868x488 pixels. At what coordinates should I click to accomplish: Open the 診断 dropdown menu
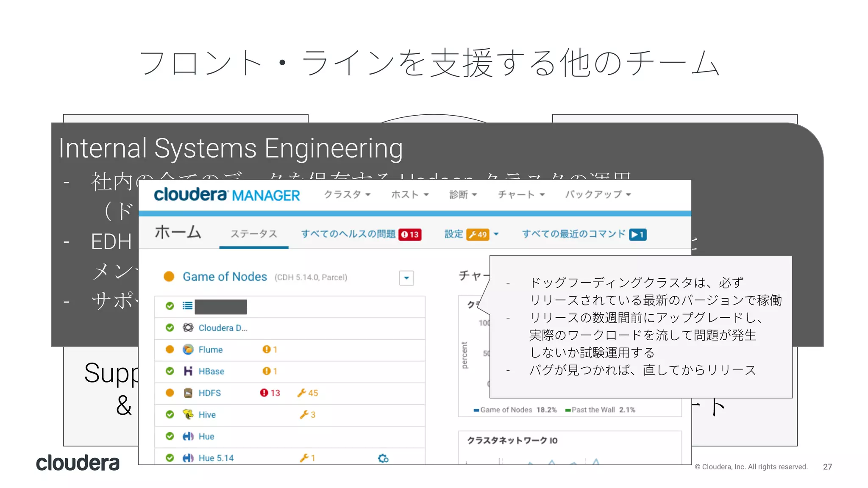click(463, 194)
